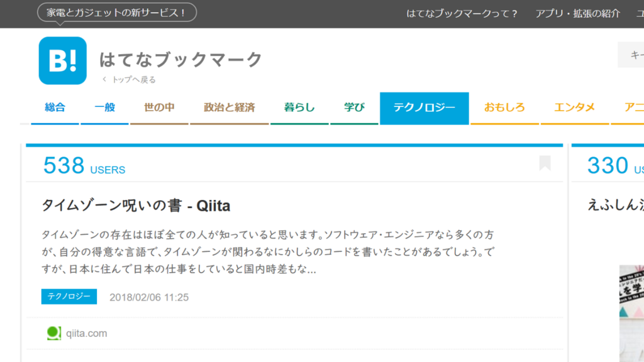Image resolution: width=644 pixels, height=362 pixels.
Task: Go back via トップへ戻る link
Action: 130,80
